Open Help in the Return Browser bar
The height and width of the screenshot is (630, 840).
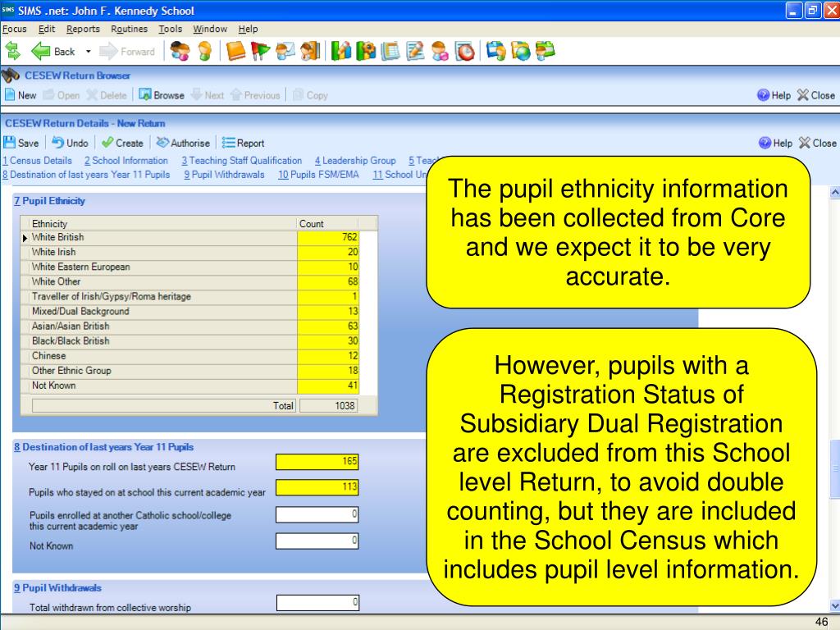click(x=774, y=95)
